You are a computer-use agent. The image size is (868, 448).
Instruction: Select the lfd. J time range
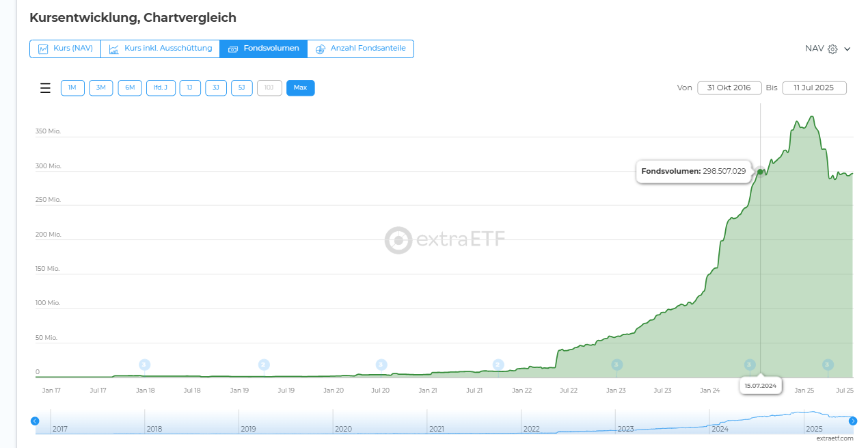click(x=161, y=88)
